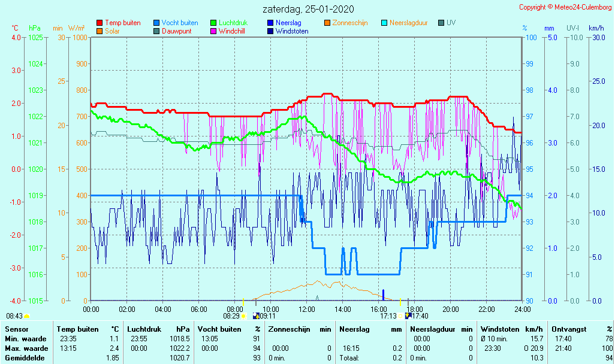
Task: Click the sunrise icon beside 08:29
Action: tap(244, 316)
